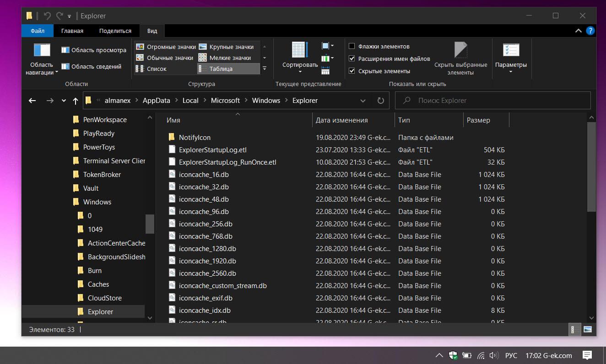Switch to large thumbnails view in status bar
The width and height of the screenshot is (606, 364).
(588, 329)
